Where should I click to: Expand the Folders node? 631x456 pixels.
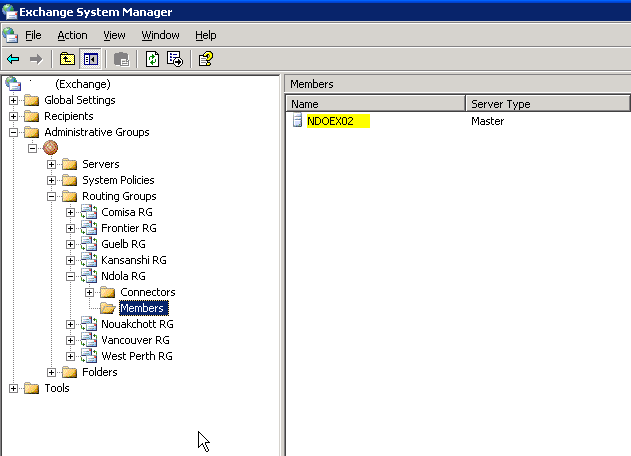51,372
